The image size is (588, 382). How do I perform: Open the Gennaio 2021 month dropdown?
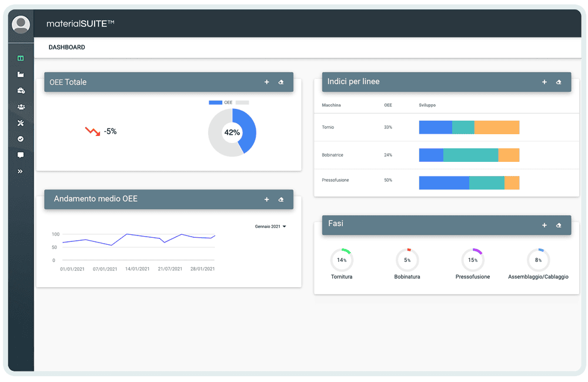tap(270, 227)
